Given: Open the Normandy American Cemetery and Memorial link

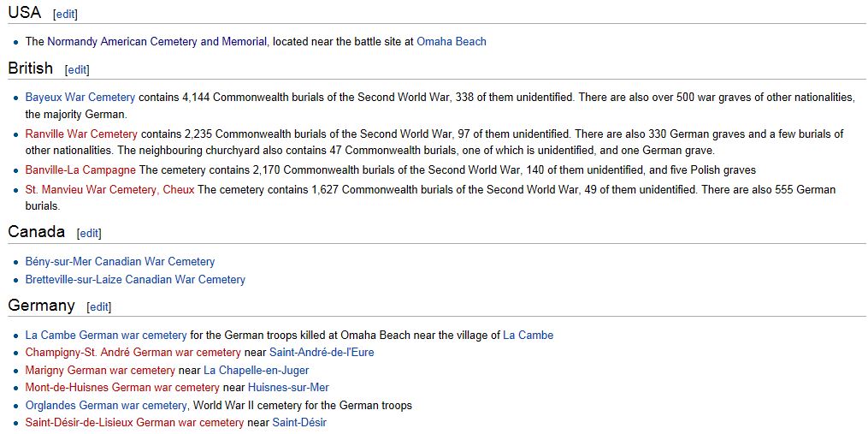Looking at the screenshot, I should pos(156,42).
